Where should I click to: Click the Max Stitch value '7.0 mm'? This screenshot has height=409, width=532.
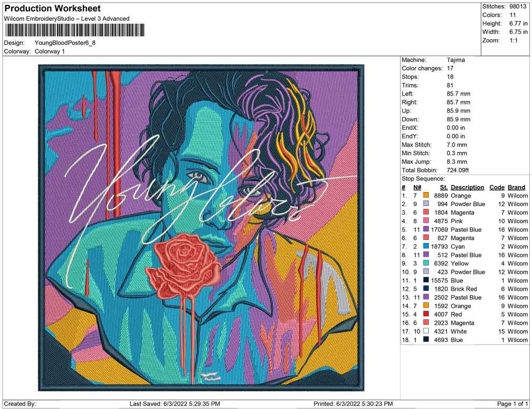[x=457, y=144]
